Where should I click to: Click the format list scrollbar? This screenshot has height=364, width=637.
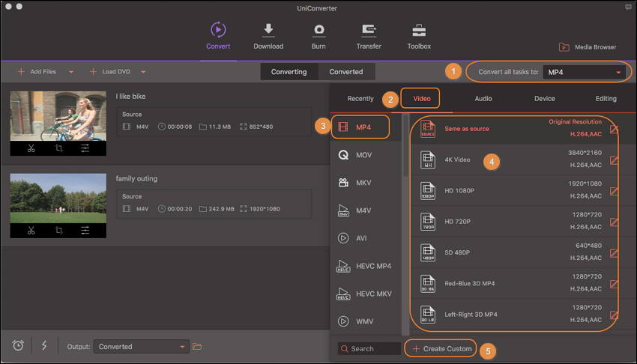tap(405, 145)
